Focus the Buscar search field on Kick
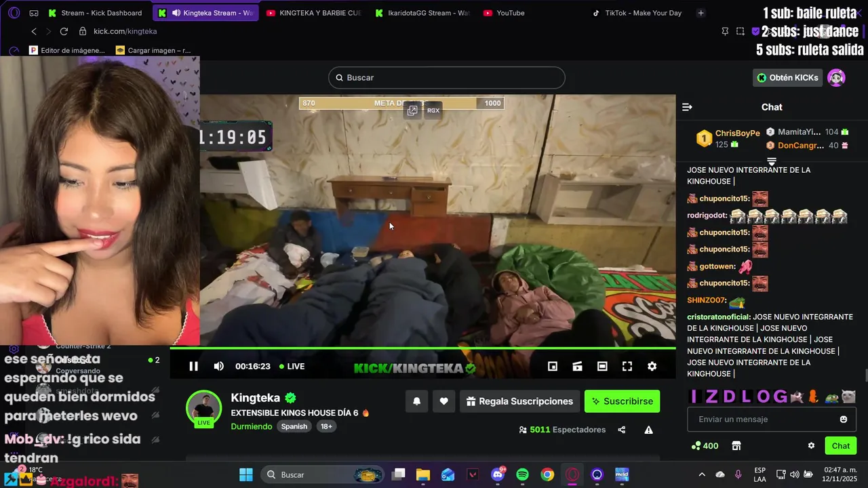The height and width of the screenshot is (488, 868). tap(447, 77)
